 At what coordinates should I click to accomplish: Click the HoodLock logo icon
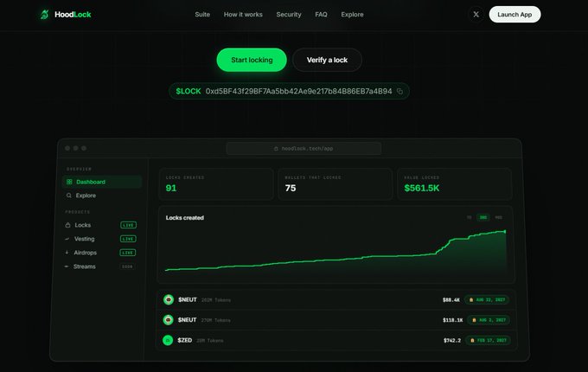[x=45, y=15]
